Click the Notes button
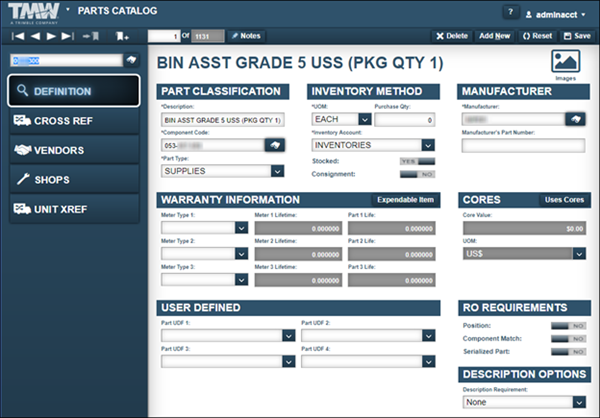The height and width of the screenshot is (418, 600). coord(246,36)
